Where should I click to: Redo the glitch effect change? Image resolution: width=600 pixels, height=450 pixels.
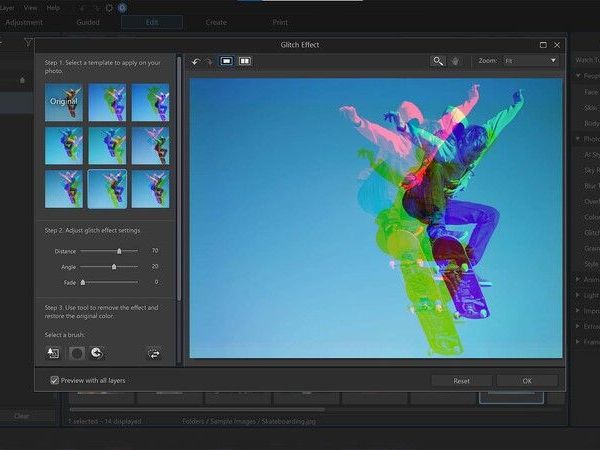[210, 61]
